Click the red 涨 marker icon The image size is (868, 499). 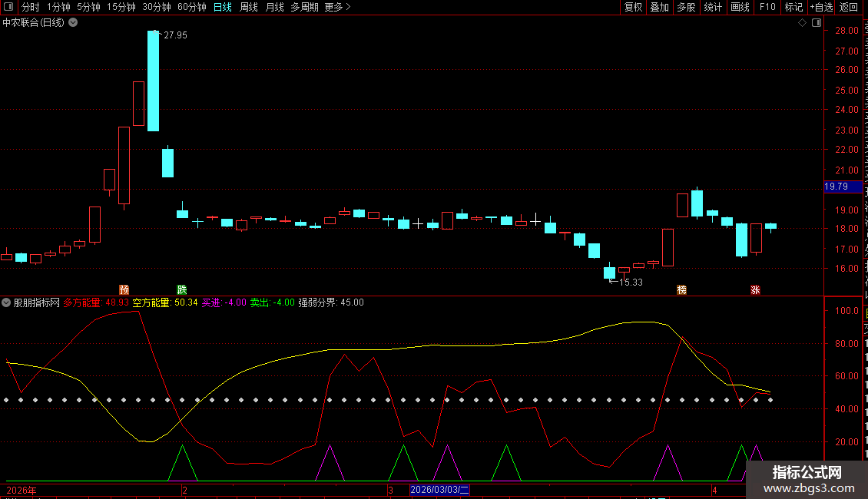coord(755,289)
